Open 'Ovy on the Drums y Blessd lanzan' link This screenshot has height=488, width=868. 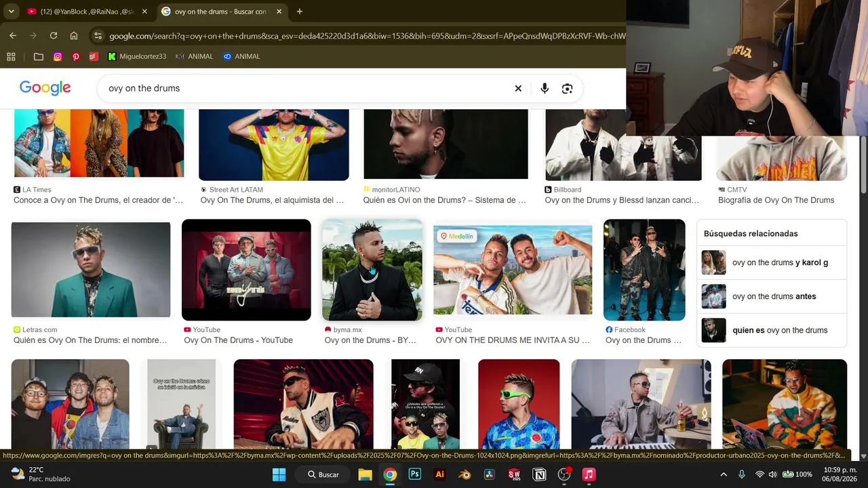coord(622,200)
